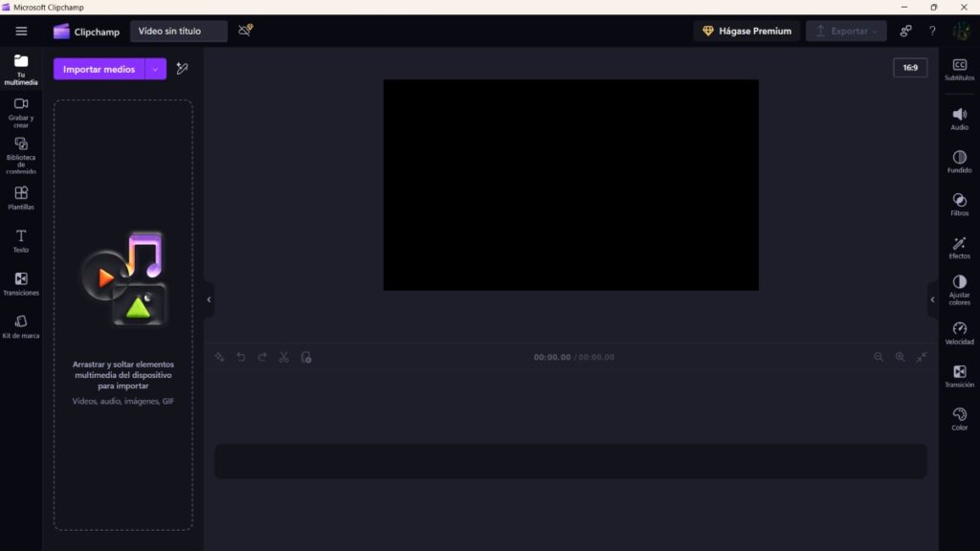Collapse the left media panel with the chevron
This screenshot has height=551, width=980.
tap(208, 298)
